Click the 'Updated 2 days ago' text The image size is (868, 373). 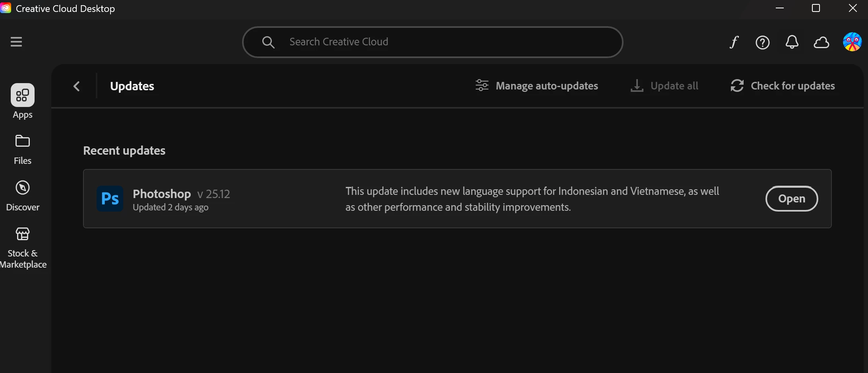tap(170, 207)
